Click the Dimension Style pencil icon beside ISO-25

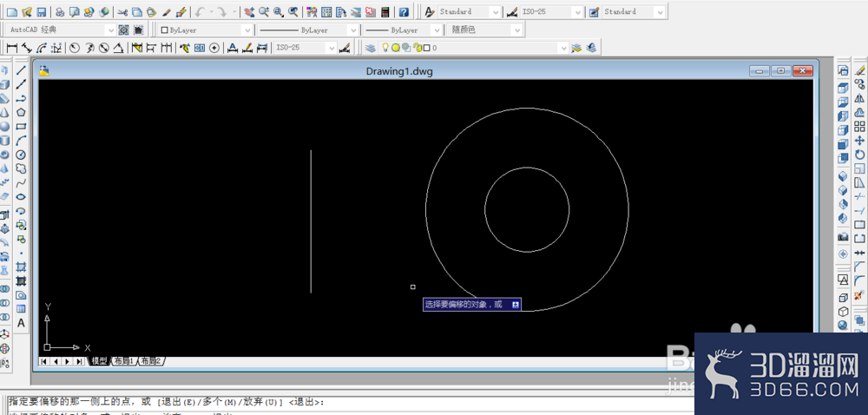tap(512, 11)
